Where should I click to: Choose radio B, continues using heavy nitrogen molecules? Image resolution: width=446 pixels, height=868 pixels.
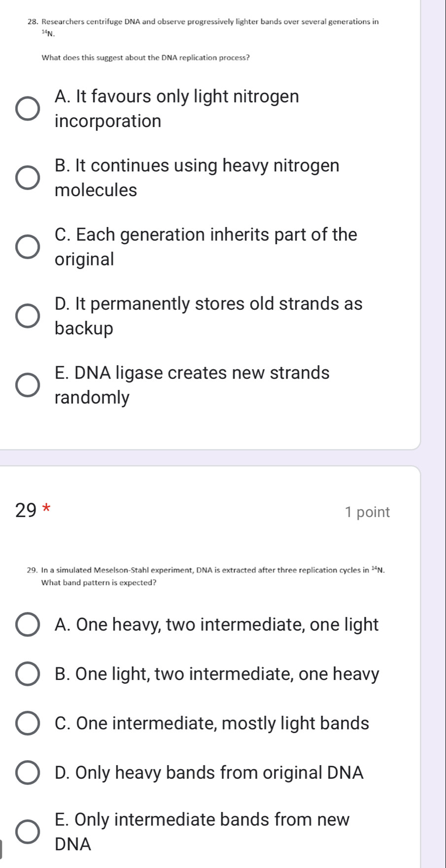(28, 178)
